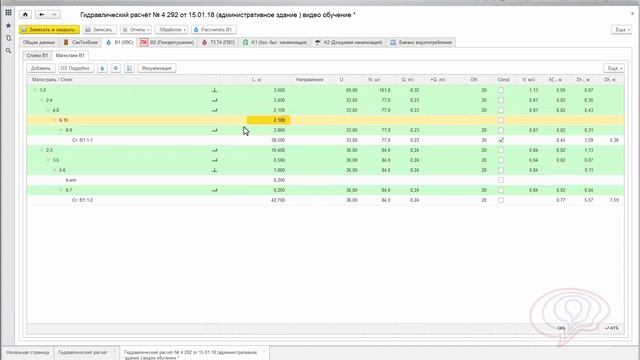Image resolution: width=640 pixels, height=360 pixels.
Task: Go to the home page icon
Action: [25, 15]
